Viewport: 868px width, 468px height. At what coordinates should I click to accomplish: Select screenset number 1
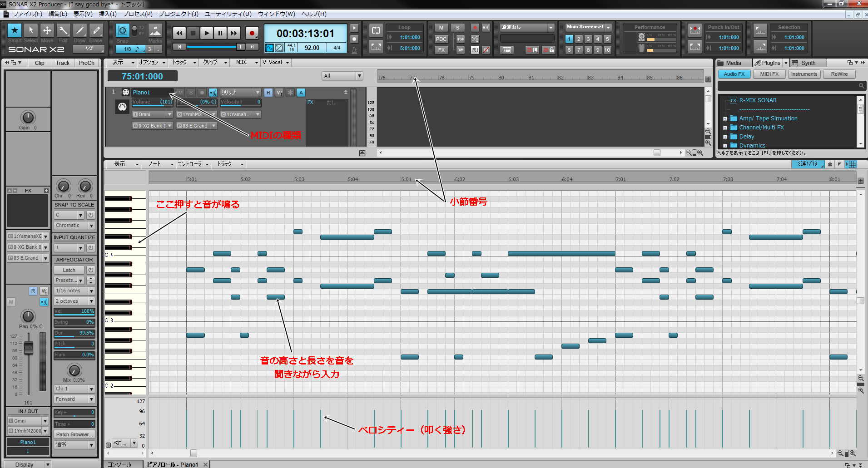pyautogui.click(x=569, y=39)
